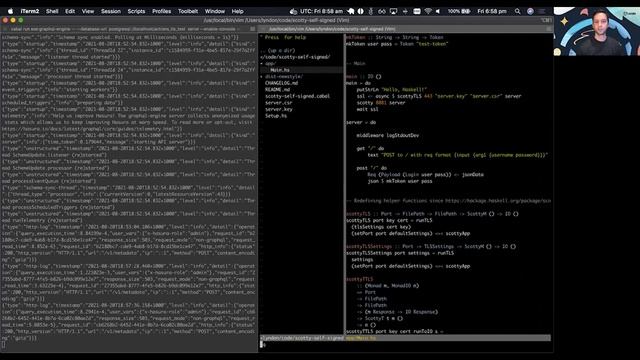Click the half-circle contrast menu bar icon
This screenshot has width=640, height=360.
360,11
